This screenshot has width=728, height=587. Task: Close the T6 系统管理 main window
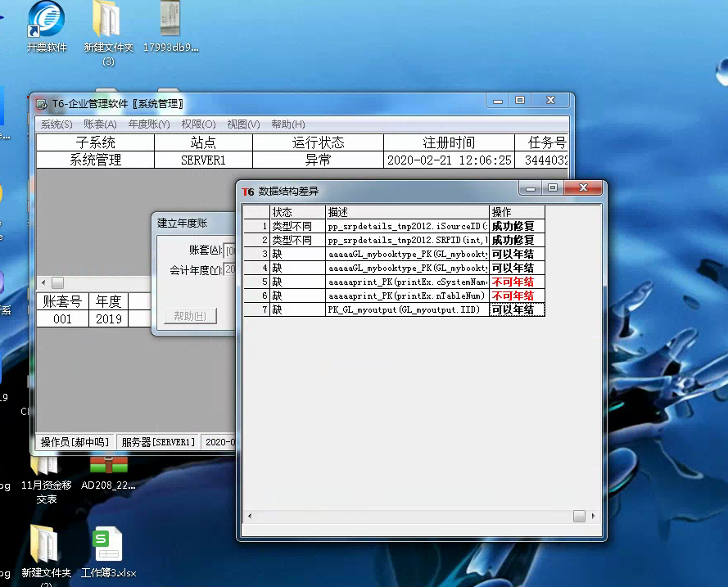[550, 100]
